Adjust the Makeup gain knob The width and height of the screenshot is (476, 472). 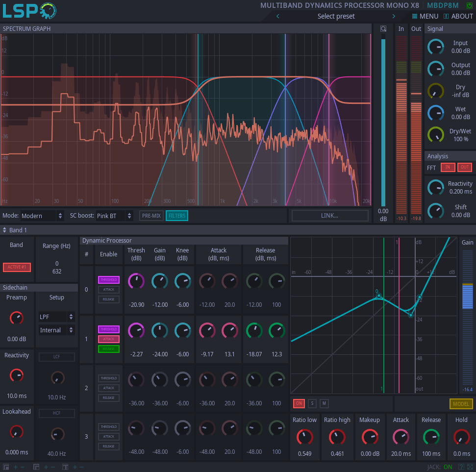pos(370,438)
